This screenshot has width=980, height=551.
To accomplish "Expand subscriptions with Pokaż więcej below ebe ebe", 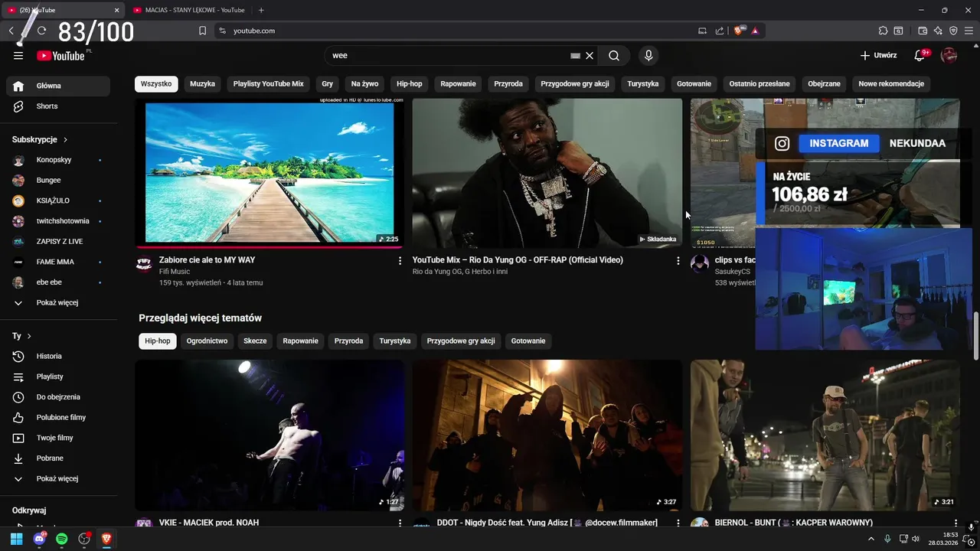I will 58,302.
